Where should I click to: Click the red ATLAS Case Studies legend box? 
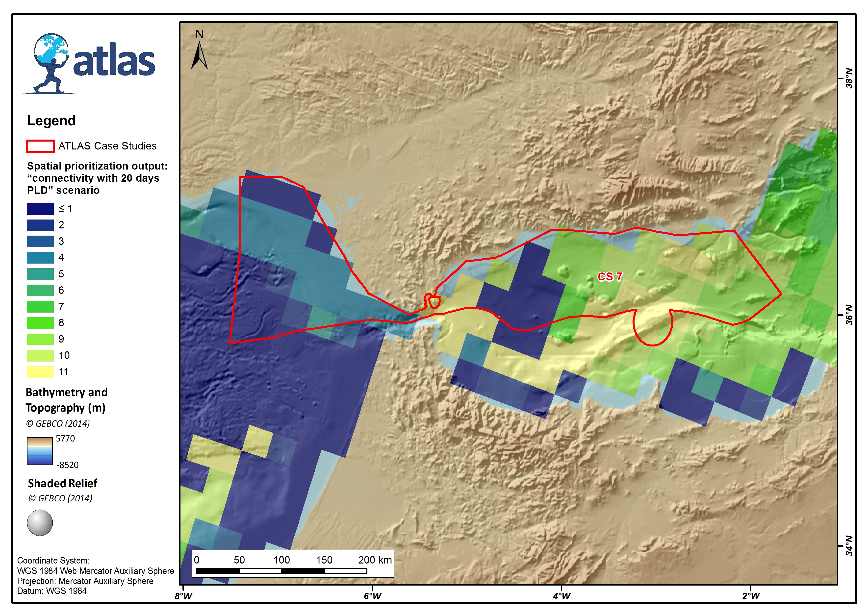click(40, 146)
